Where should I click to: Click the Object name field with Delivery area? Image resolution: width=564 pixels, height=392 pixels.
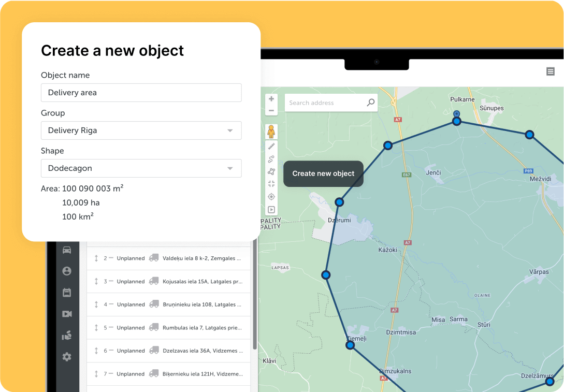141,92
